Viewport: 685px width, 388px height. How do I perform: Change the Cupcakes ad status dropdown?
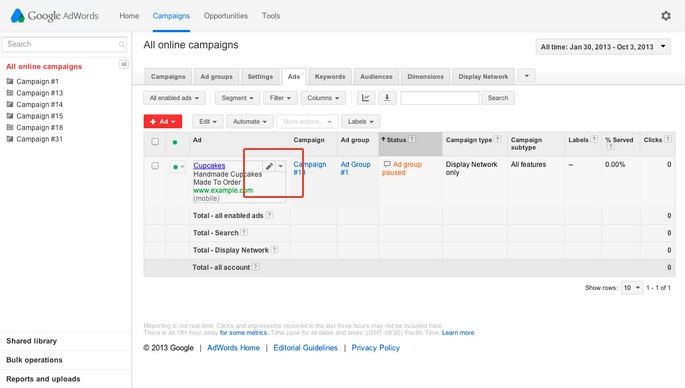pyautogui.click(x=177, y=166)
